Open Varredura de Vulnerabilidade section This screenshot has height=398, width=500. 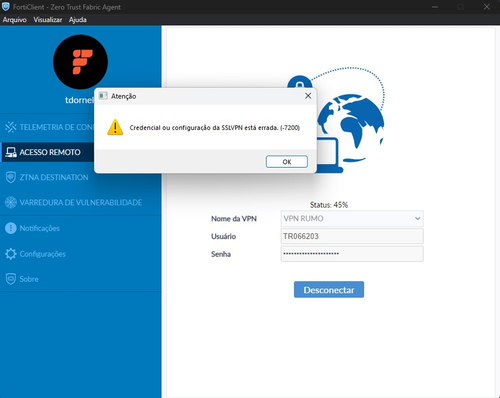point(81,202)
